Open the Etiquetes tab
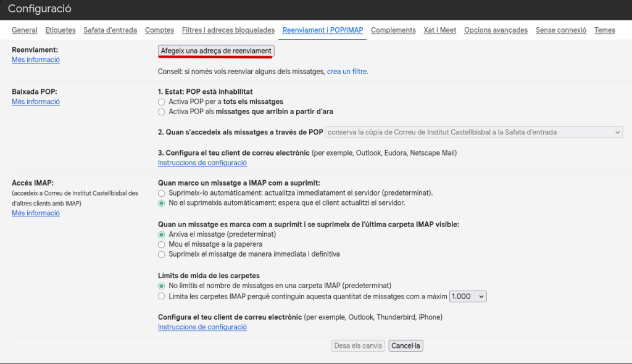 [x=60, y=30]
